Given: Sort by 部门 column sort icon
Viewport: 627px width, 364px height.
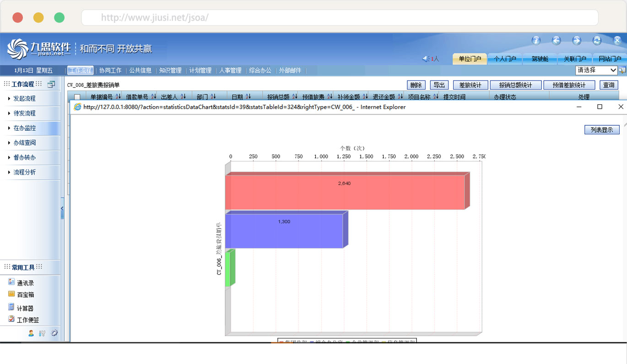Looking at the screenshot, I should (x=213, y=97).
